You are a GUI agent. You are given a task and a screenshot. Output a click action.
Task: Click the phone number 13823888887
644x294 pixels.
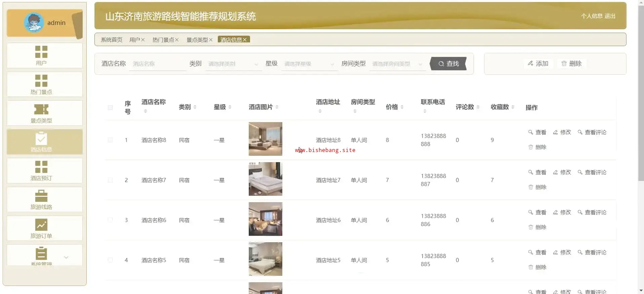433,180
